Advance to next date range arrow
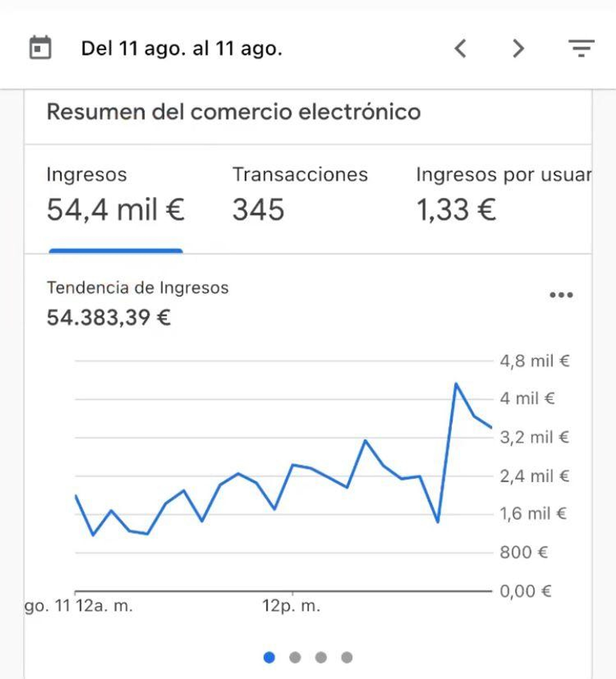The width and height of the screenshot is (616, 679). 518,48
